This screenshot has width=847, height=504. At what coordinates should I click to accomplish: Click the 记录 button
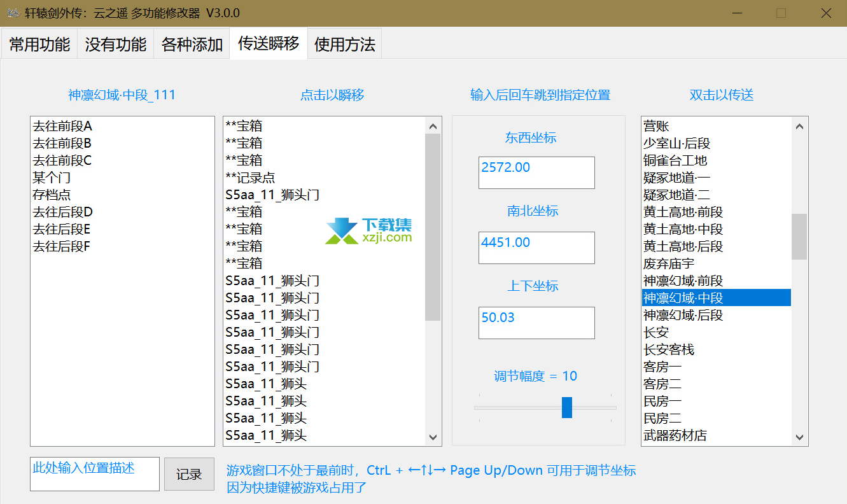coord(189,474)
